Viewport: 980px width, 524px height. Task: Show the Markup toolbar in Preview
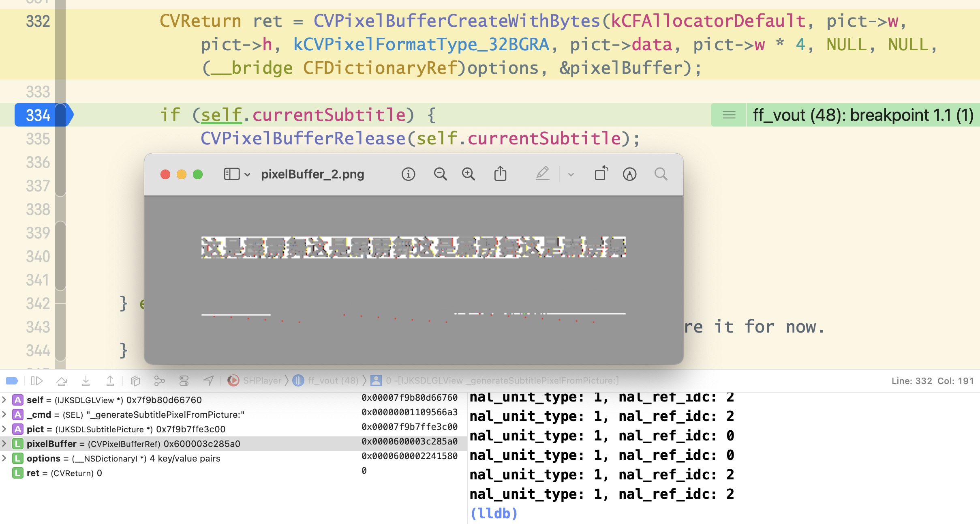[542, 174]
